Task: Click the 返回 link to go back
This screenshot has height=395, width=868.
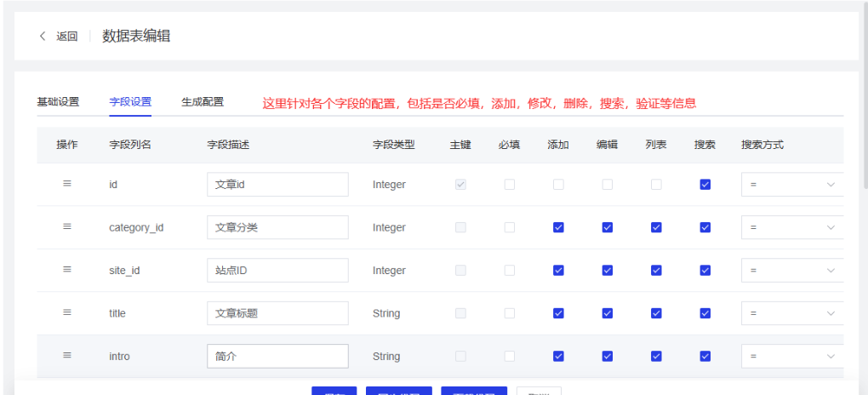Action: pyautogui.click(x=67, y=37)
